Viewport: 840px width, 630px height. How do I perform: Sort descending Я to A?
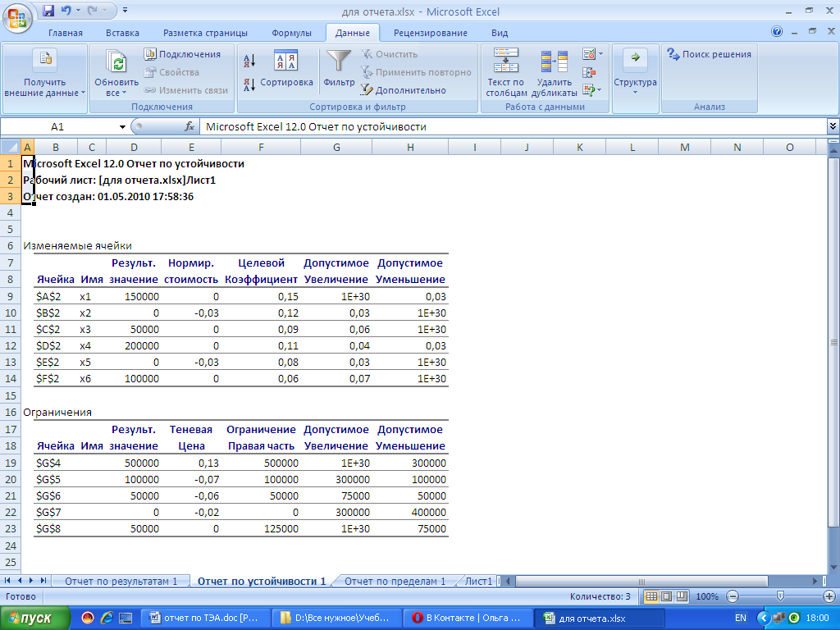[249, 84]
